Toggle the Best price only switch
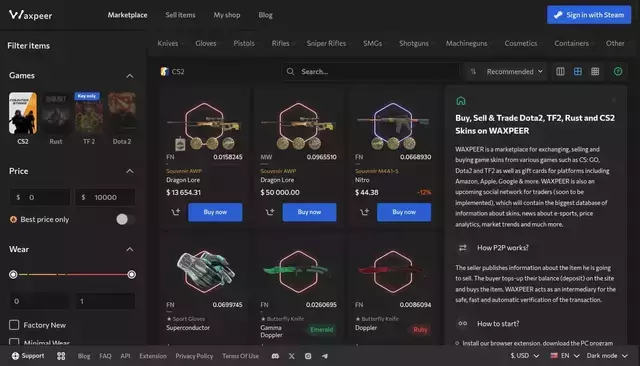Image resolution: width=640 pixels, height=366 pixels. pyautogui.click(x=125, y=220)
